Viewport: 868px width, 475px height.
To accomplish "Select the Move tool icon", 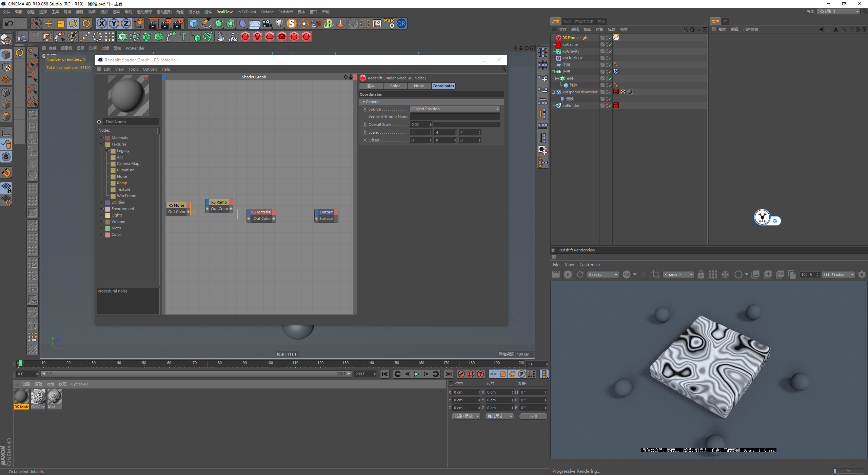I will tap(49, 23).
